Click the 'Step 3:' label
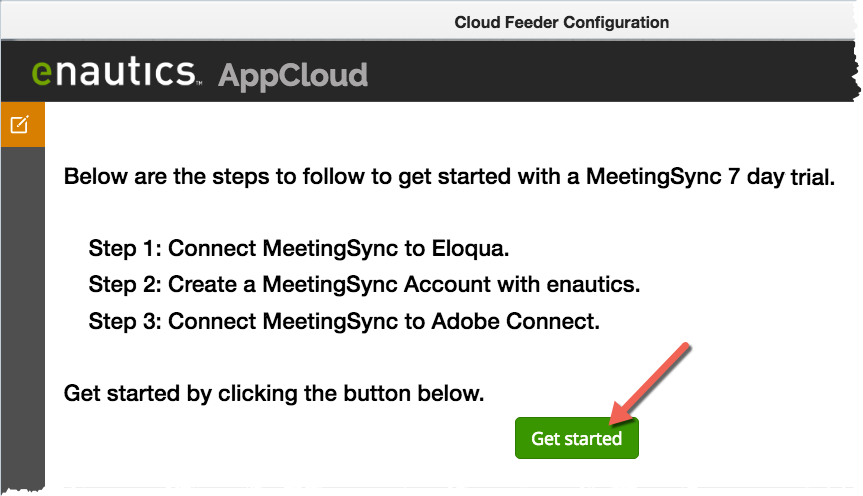This screenshot has width=863, height=496. (125, 321)
